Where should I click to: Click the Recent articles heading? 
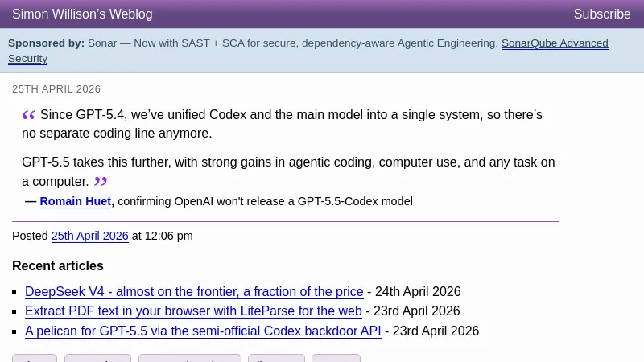click(x=58, y=265)
